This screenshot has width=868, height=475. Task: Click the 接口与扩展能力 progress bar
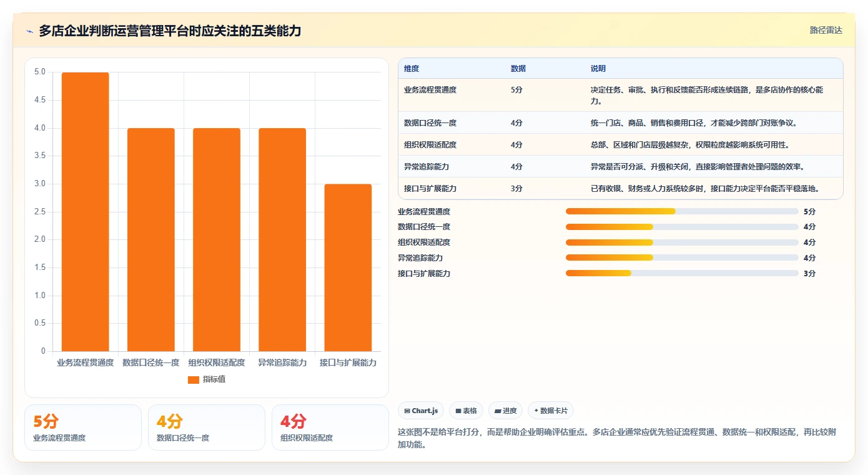682,273
